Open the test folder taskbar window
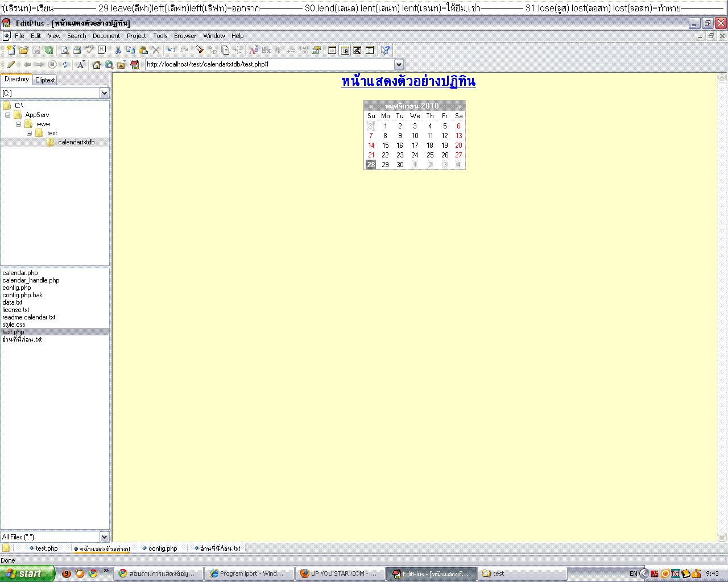728x582 pixels. coord(522,573)
